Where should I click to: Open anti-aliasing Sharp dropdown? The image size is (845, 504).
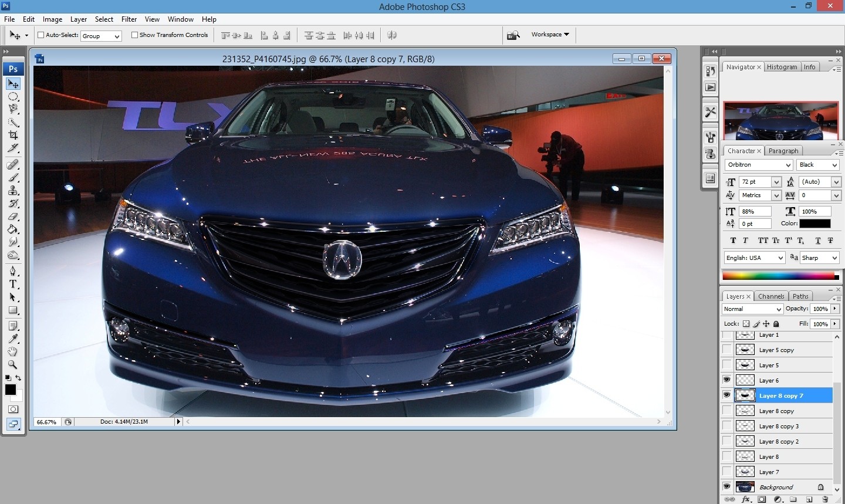[x=819, y=258]
